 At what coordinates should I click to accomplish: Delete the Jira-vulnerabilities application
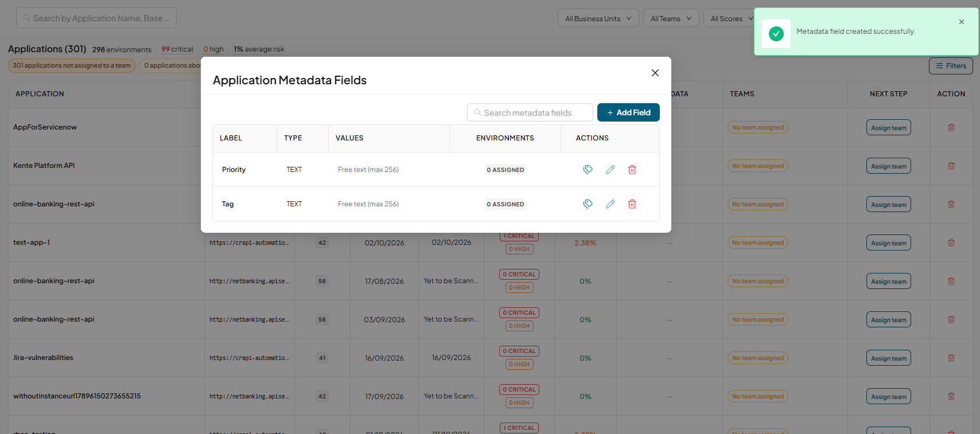pos(951,358)
